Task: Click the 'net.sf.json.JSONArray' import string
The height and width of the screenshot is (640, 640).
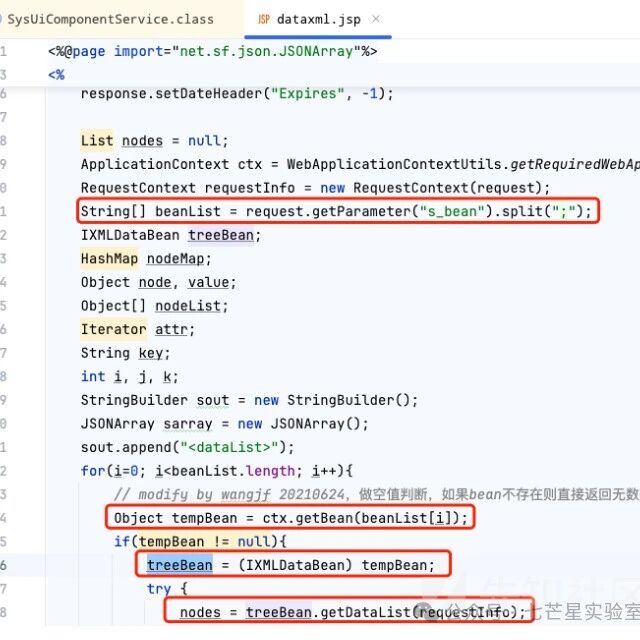Action: tap(266, 51)
